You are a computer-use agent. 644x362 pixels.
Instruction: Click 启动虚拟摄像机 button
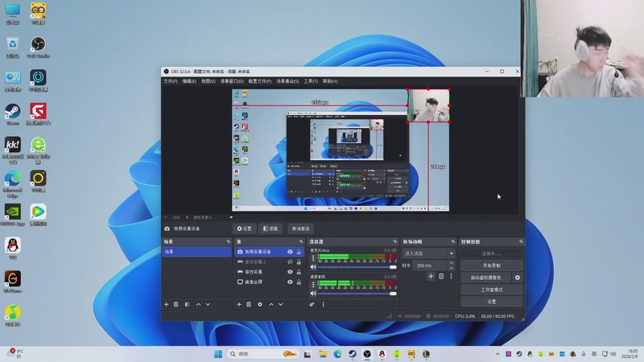point(486,278)
